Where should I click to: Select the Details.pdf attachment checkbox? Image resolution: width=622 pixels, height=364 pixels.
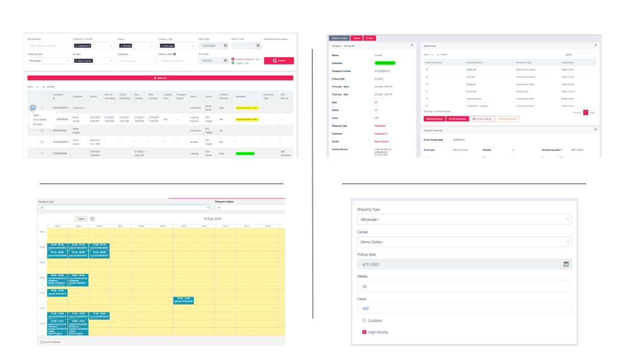427,70
